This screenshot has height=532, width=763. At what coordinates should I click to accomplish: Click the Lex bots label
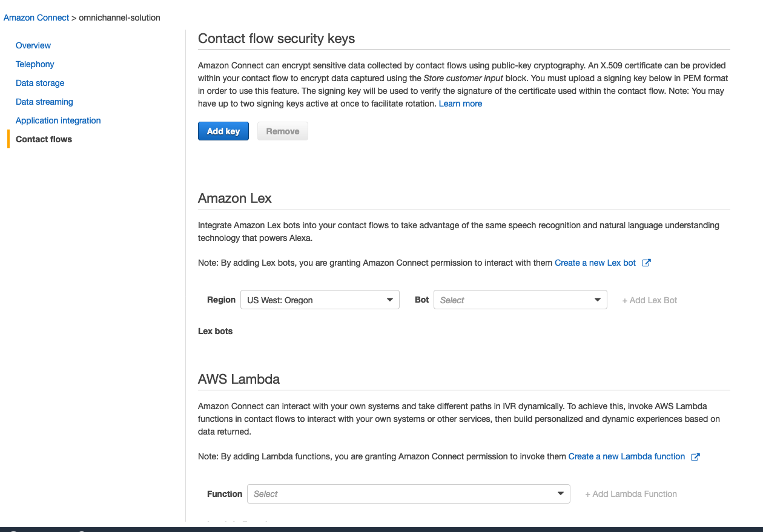(216, 331)
